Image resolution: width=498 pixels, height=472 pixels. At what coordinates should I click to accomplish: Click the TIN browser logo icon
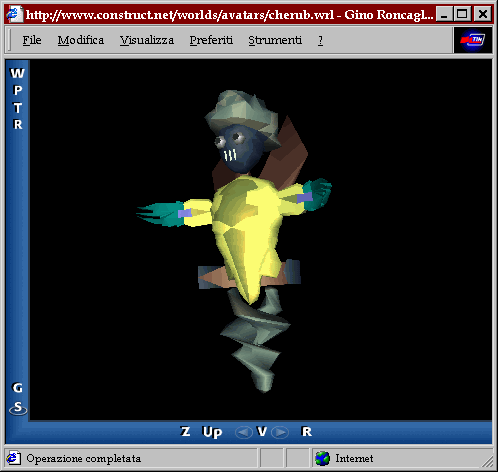473,40
